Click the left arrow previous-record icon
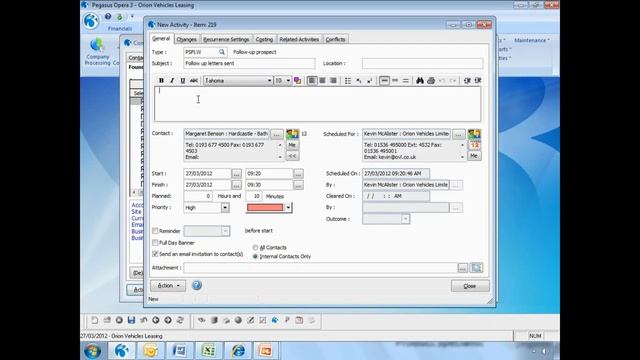The image size is (640, 360). [156, 320]
